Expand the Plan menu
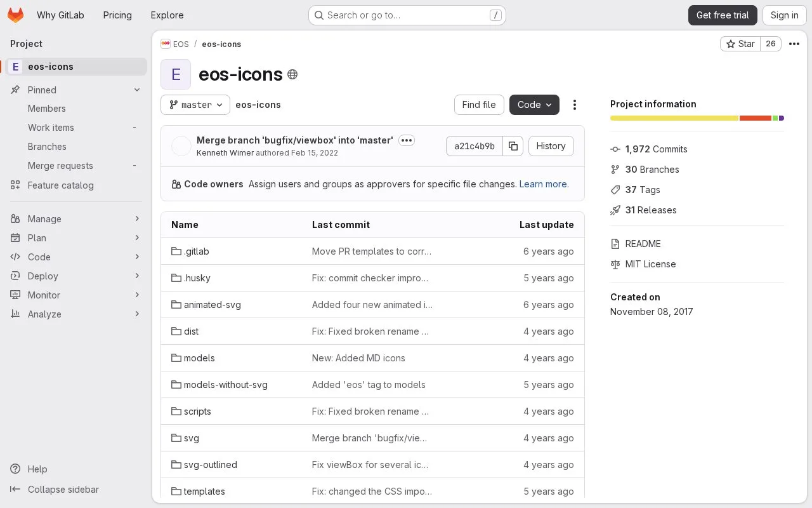Screen dimensions: 812x508 coord(76,238)
